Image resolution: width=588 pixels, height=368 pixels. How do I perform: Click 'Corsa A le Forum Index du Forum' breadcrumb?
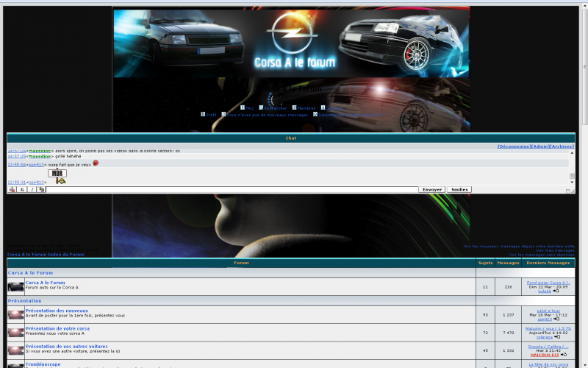coord(46,255)
